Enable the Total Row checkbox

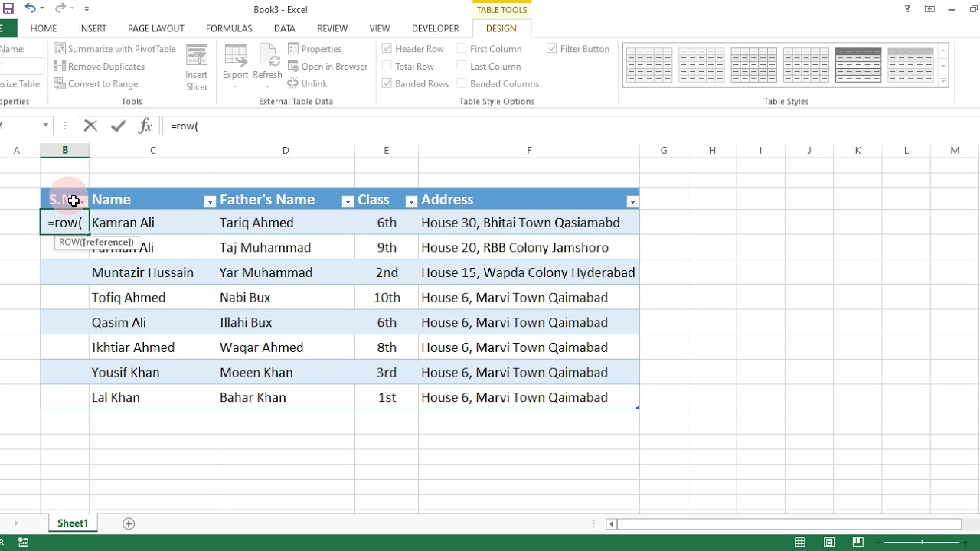coord(387,66)
